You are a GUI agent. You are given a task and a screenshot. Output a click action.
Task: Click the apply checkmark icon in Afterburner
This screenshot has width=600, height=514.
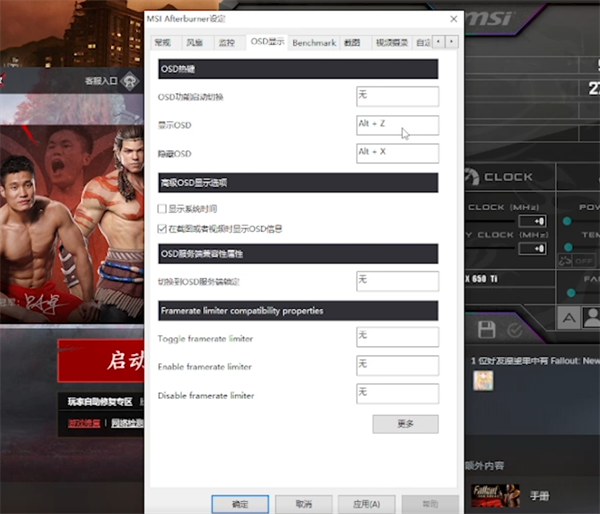click(x=514, y=329)
